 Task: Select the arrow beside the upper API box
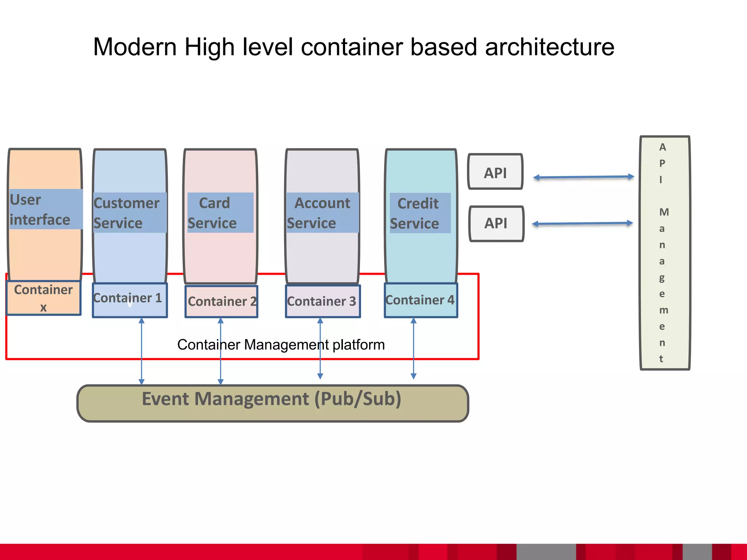(584, 177)
